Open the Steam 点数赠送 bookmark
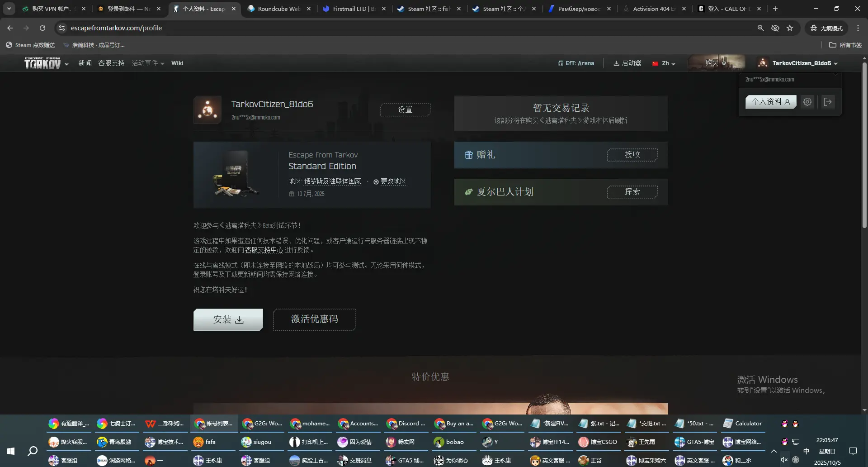The image size is (868, 467). click(x=30, y=45)
